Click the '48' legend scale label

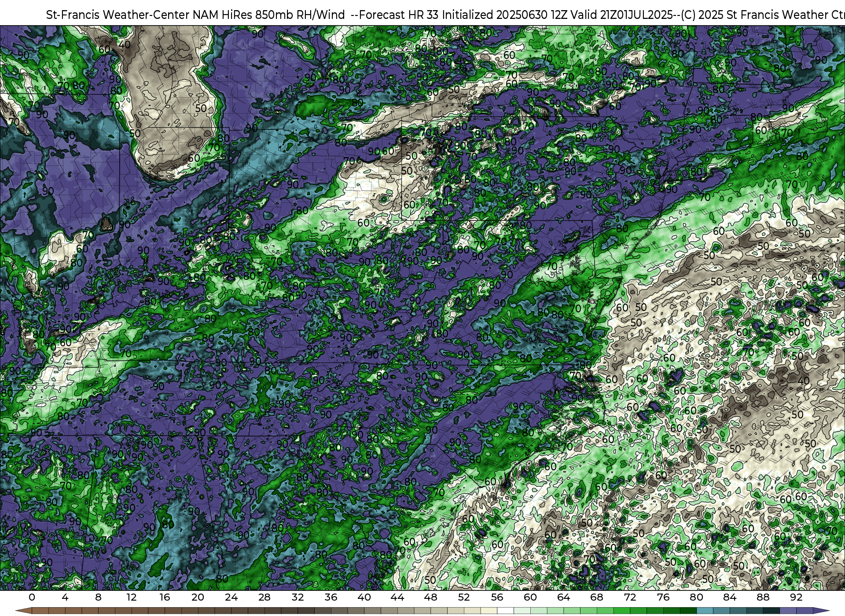point(431,598)
